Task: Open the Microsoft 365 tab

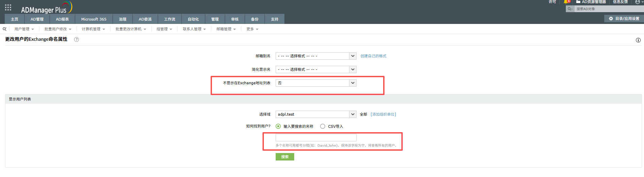Action: pyautogui.click(x=94, y=19)
